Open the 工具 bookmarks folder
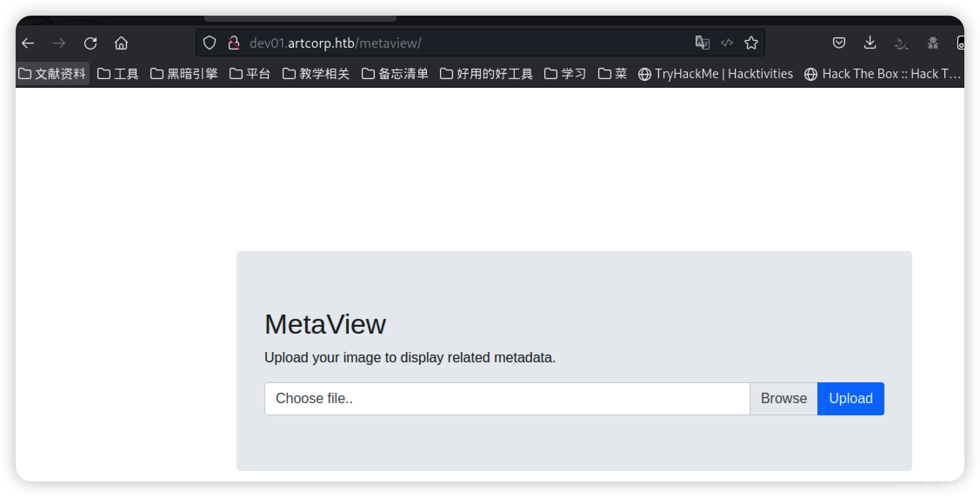 118,73
